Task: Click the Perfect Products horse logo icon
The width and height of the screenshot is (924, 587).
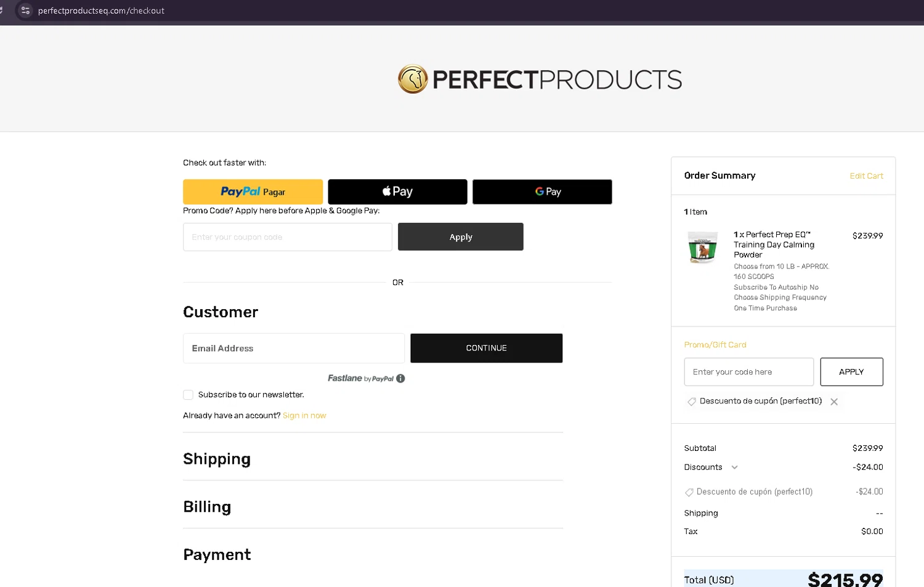Action: click(x=413, y=79)
